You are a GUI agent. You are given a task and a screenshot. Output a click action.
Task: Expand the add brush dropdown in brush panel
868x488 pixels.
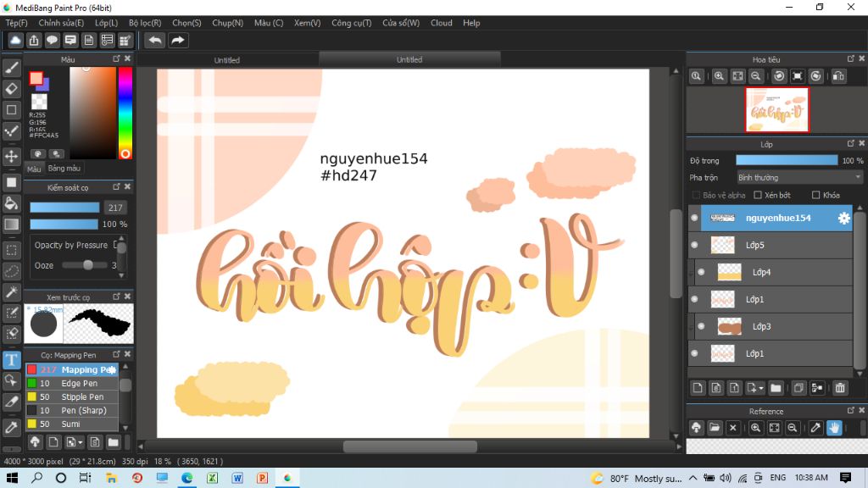click(81, 442)
